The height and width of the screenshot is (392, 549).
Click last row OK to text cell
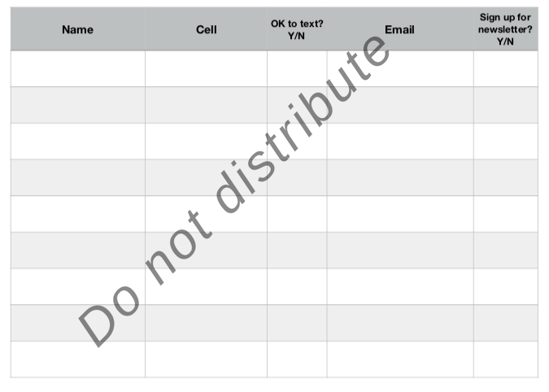pos(297,359)
